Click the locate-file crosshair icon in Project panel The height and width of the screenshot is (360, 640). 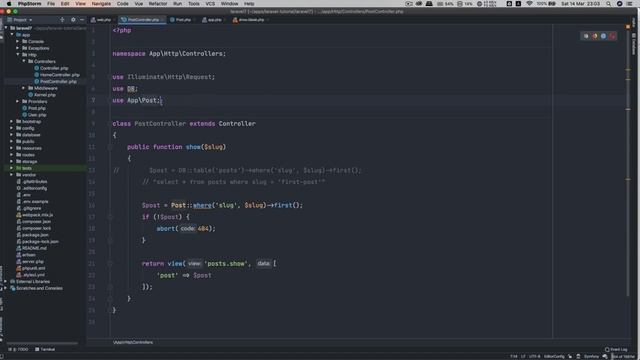[62, 20]
